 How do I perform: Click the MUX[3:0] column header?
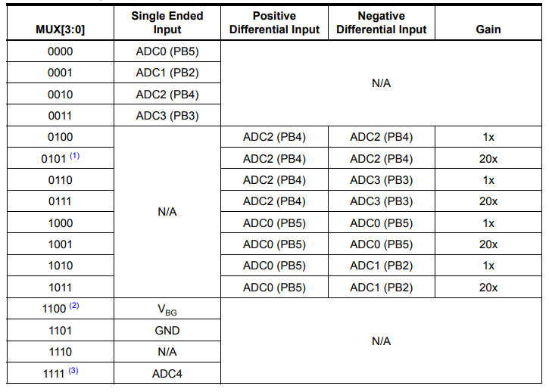pyautogui.click(x=60, y=30)
